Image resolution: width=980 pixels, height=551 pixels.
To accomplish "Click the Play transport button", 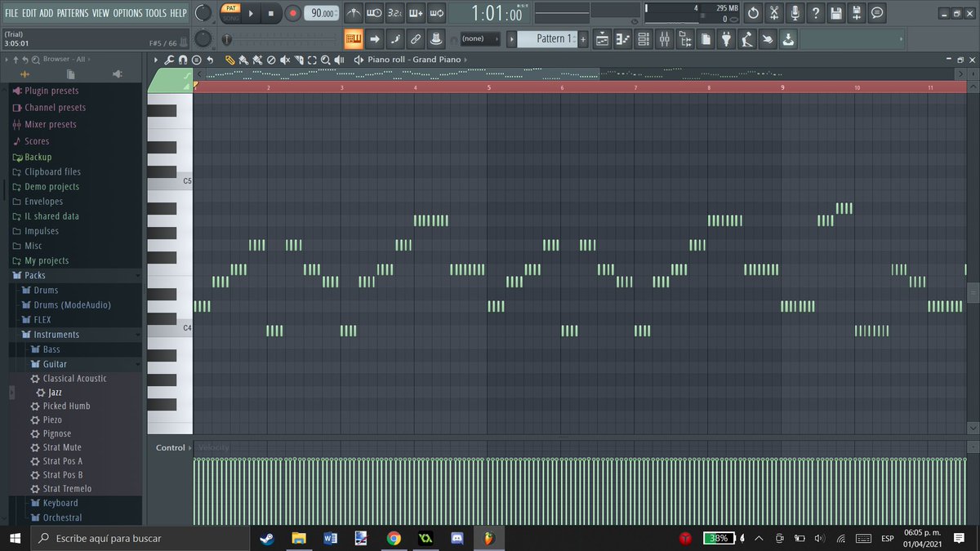I will 252,13.
